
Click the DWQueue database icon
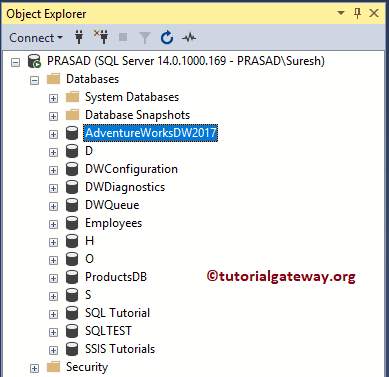(x=72, y=205)
